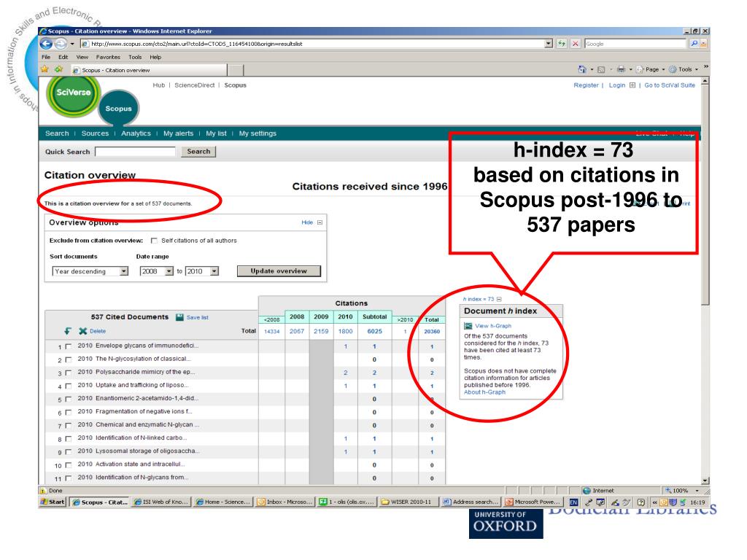The width and height of the screenshot is (747, 560).
Task: Click the SciVerse logo
Action: 74,93
